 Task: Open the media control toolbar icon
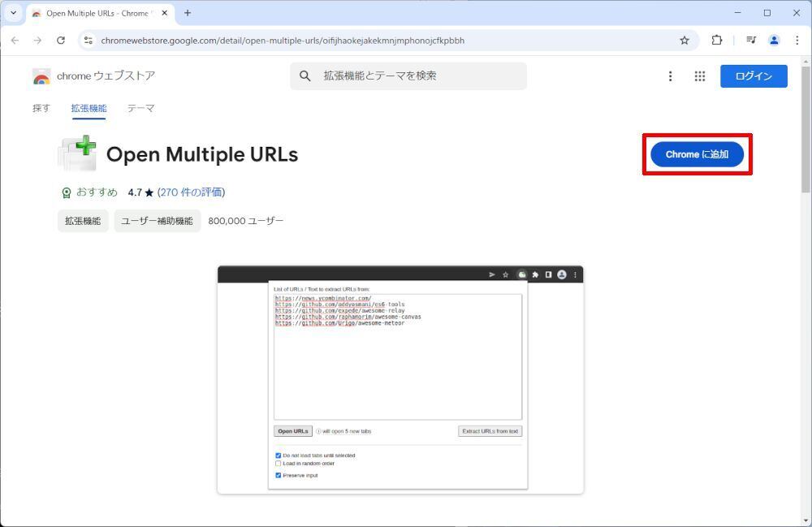point(751,40)
